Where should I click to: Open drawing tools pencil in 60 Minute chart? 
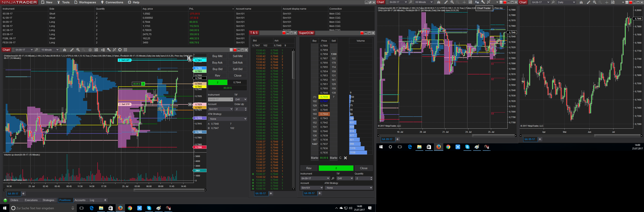click(x=446, y=2)
